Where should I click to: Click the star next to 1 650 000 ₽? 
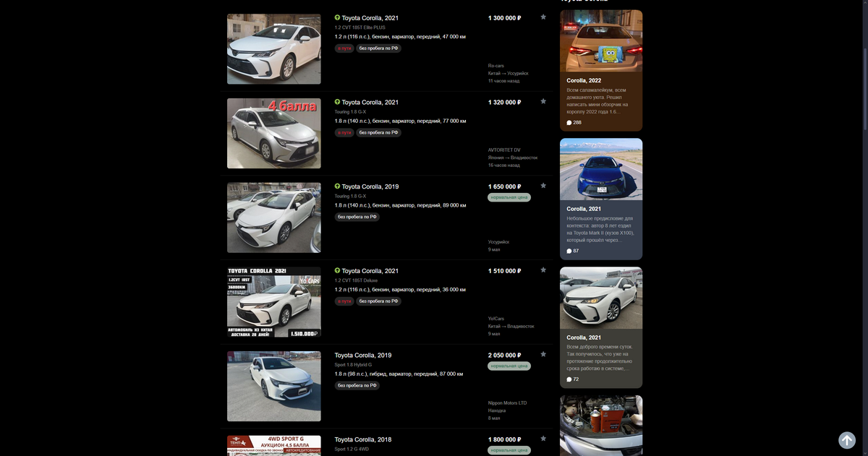click(543, 186)
